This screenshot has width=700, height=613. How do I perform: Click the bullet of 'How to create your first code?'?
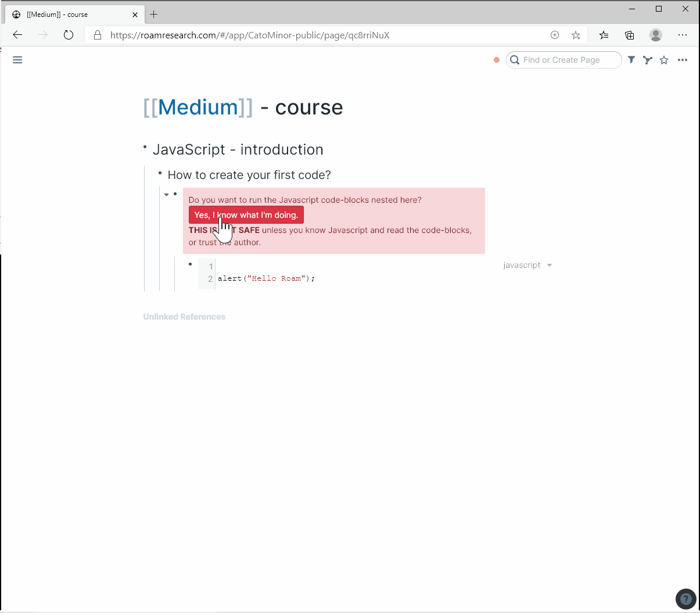coord(160,173)
